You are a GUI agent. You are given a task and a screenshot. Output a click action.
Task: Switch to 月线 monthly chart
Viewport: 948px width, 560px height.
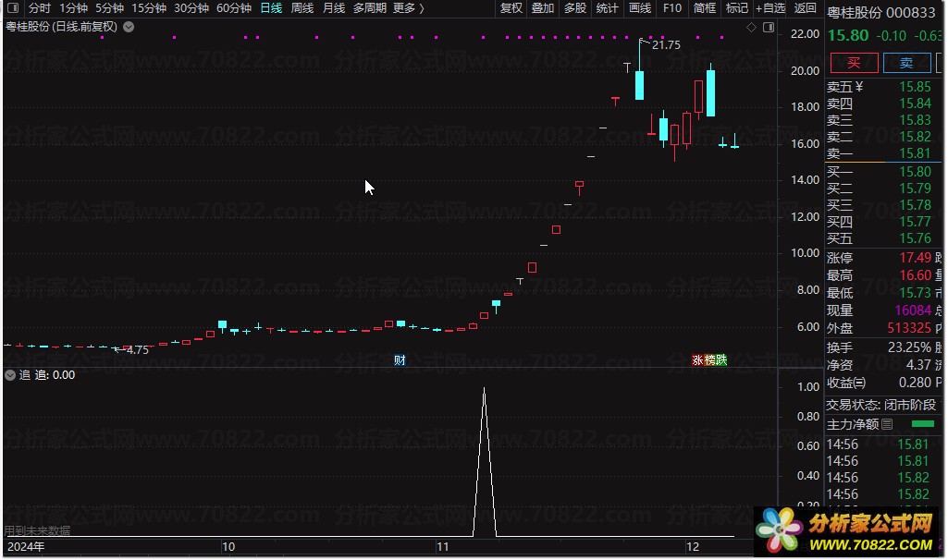333,7
